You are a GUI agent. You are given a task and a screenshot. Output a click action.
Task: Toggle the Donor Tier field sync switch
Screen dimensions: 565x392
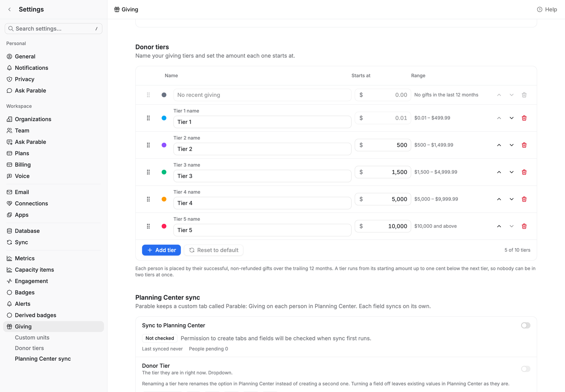[x=526, y=369]
